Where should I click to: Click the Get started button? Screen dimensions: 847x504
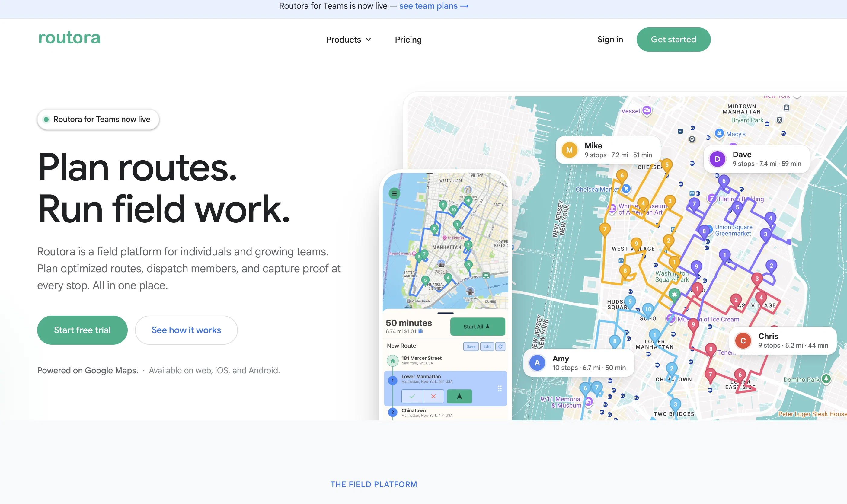[673, 40]
